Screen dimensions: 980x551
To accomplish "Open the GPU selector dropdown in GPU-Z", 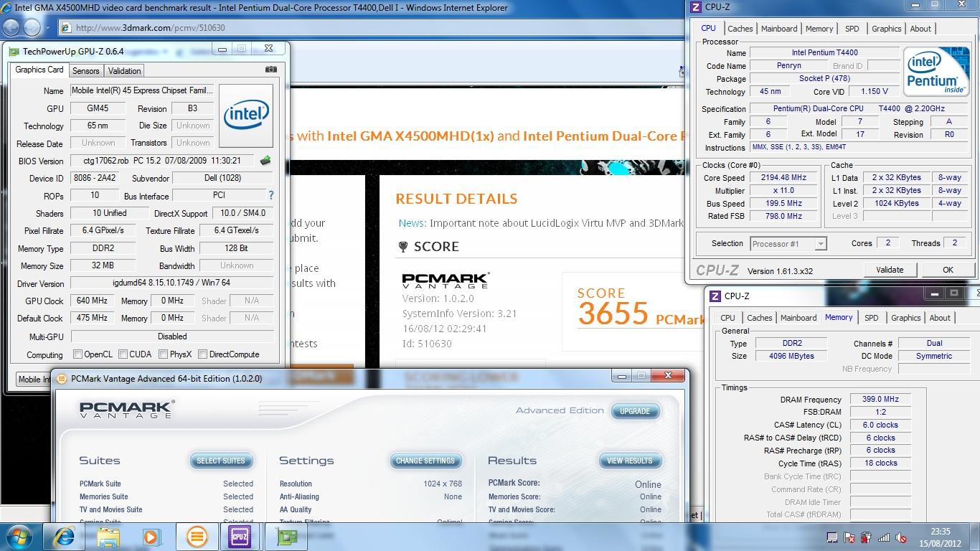I will [x=33, y=379].
